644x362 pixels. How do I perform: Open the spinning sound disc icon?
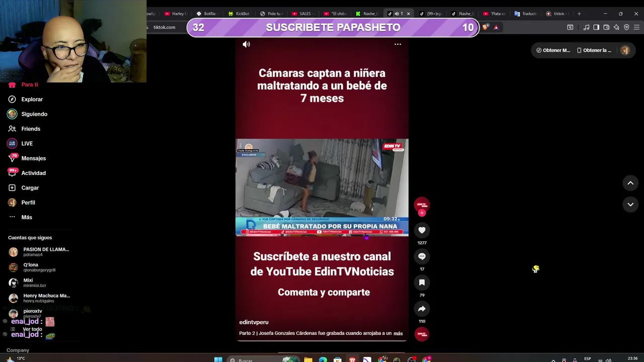point(422,334)
